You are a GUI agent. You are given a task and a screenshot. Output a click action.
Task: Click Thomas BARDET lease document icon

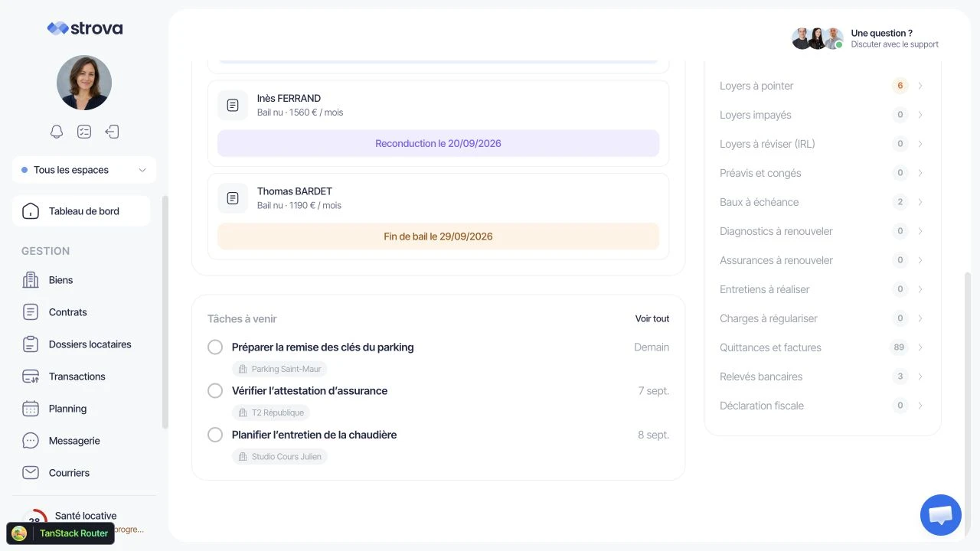tap(233, 198)
